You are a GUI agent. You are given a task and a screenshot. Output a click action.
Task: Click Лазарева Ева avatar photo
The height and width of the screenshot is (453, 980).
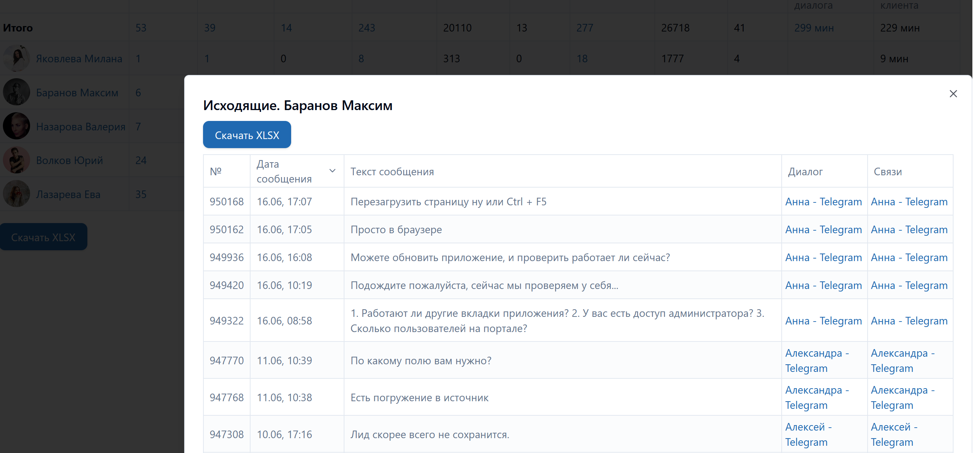(16, 194)
